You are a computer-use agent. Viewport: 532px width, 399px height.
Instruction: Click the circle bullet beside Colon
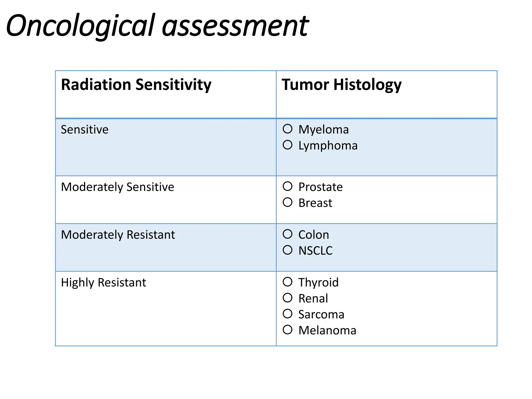(x=288, y=234)
